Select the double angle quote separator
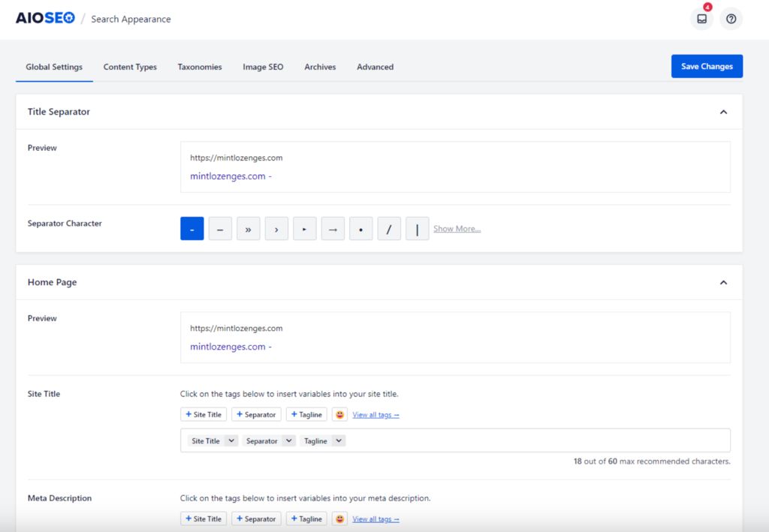Screen dimensions: 769x532 tap(249, 230)
